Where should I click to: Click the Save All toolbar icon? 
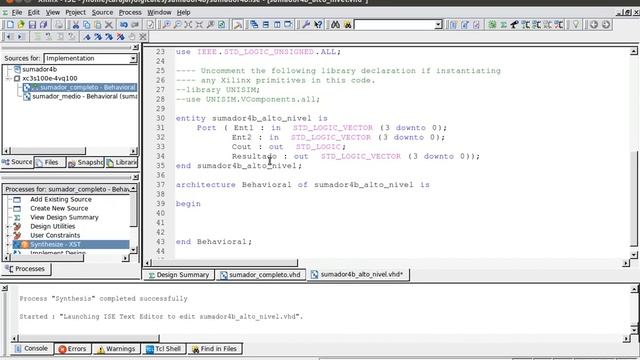(44, 25)
